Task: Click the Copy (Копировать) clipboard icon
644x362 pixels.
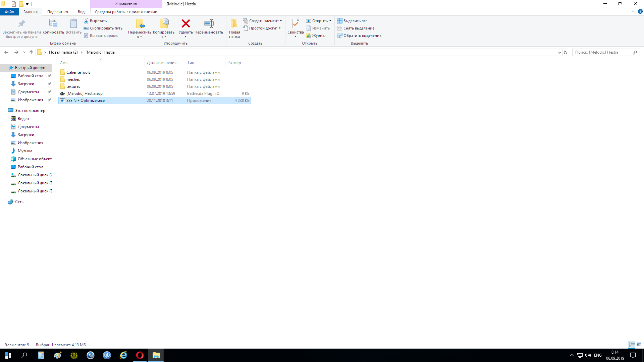Action: click(x=53, y=24)
